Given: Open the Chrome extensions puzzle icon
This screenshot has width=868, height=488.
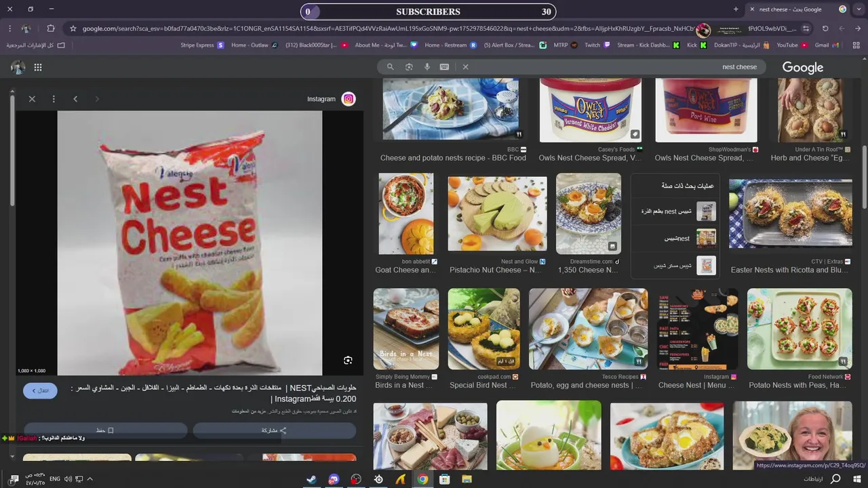Looking at the screenshot, I should [51, 28].
